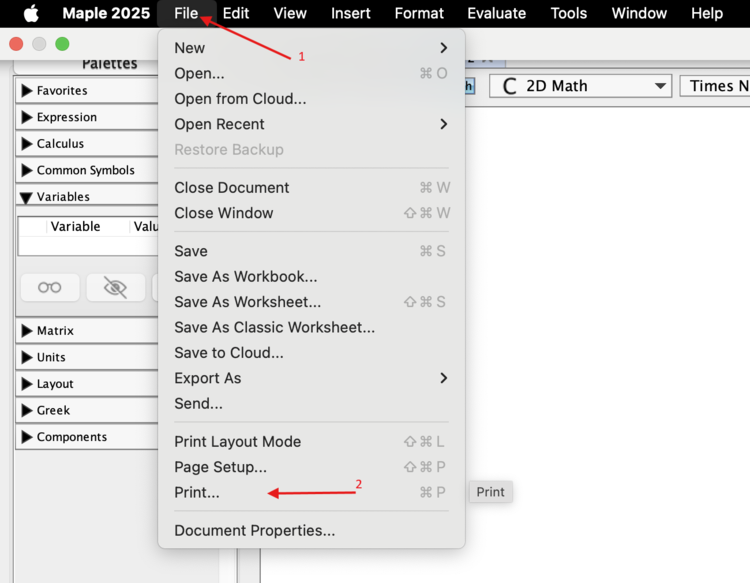Select Save As Workbook... menu entry
750x583 pixels.
[245, 276]
